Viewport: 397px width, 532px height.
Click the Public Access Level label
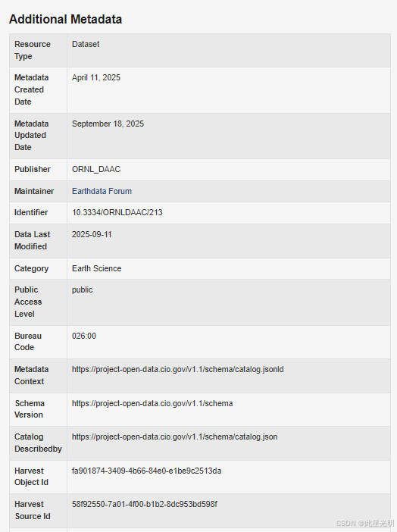point(28,302)
